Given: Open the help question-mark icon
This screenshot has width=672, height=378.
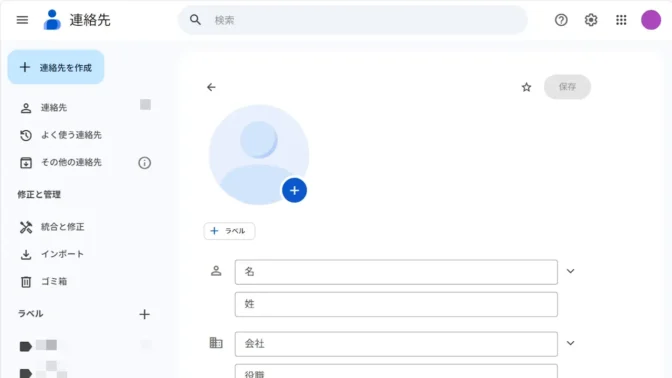Looking at the screenshot, I should [x=561, y=20].
